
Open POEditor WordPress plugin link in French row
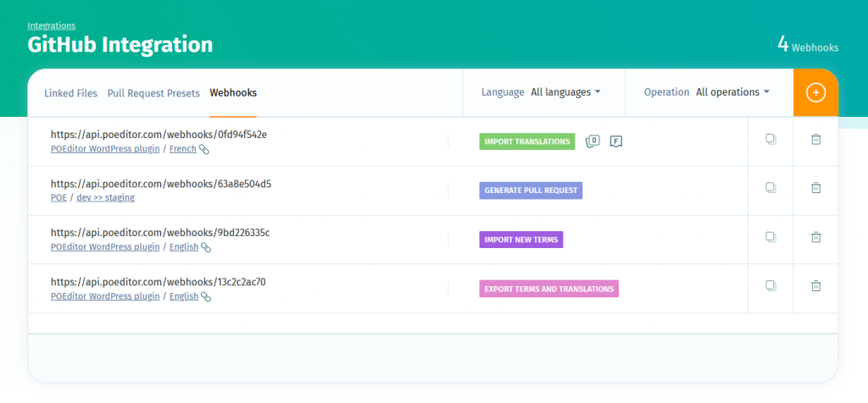105,149
